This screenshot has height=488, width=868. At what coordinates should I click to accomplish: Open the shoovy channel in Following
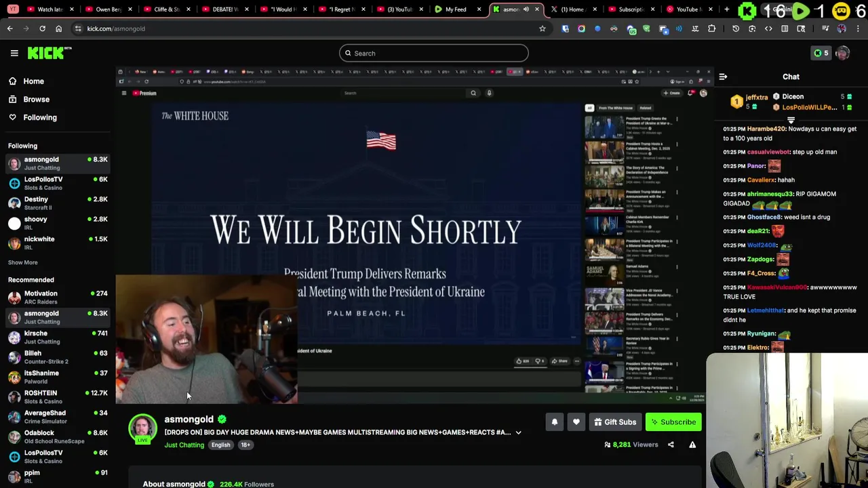click(x=57, y=223)
